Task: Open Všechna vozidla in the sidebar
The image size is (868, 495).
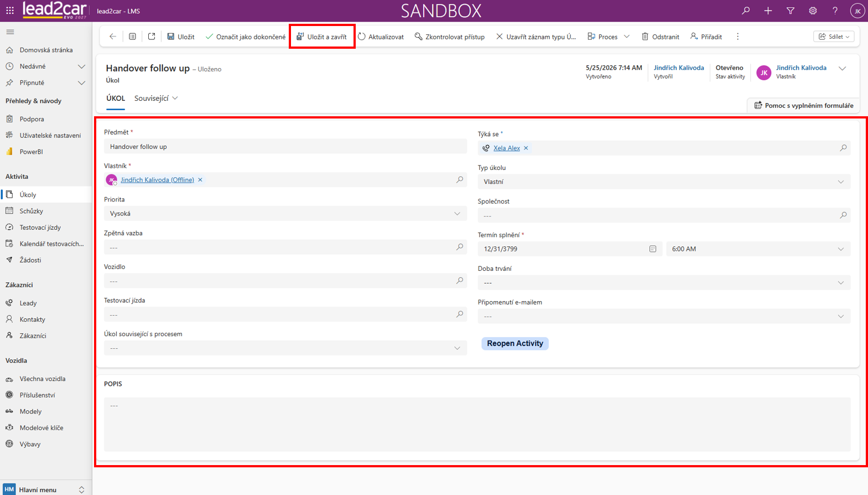Action: coord(46,379)
